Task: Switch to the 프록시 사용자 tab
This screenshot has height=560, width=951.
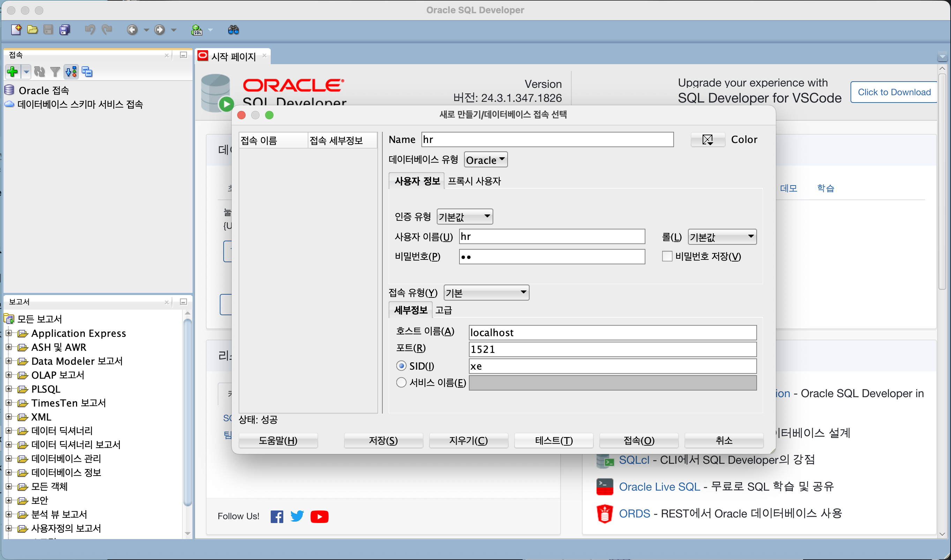Action: tap(474, 181)
